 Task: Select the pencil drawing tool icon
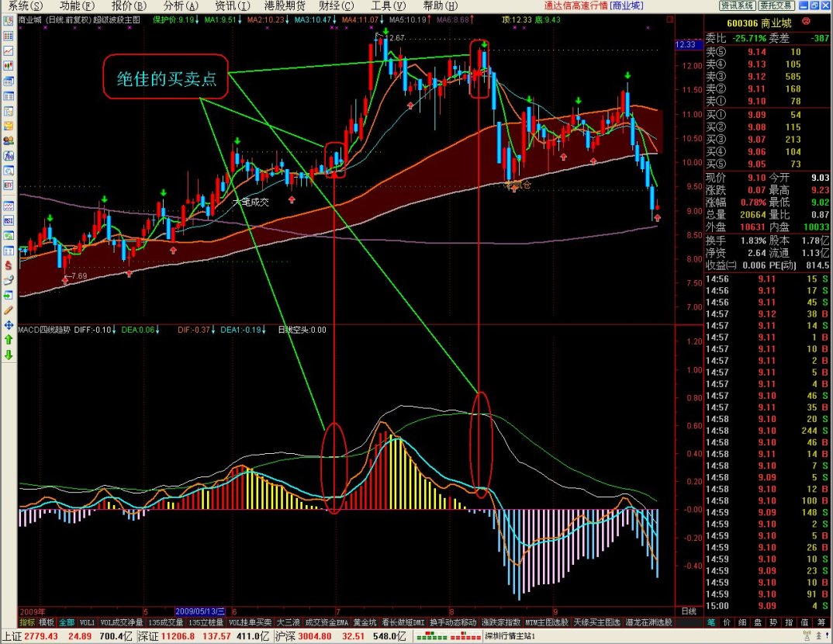pyautogui.click(x=9, y=310)
